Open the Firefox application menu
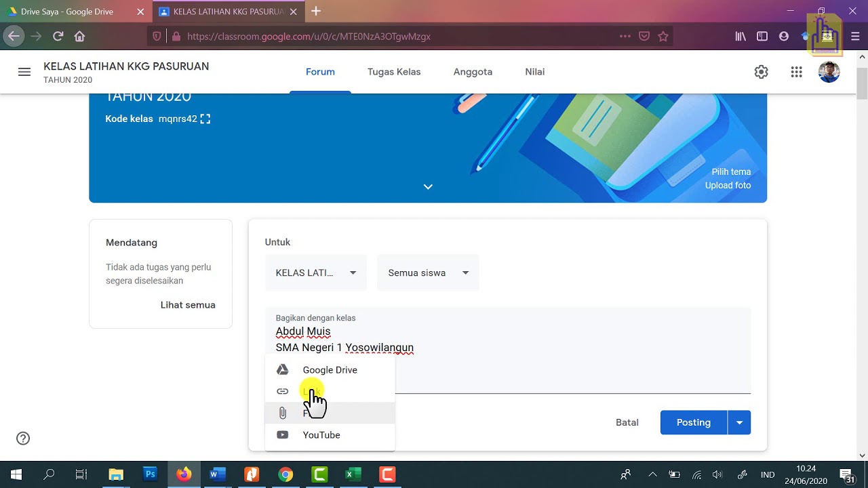Image resolution: width=868 pixels, height=488 pixels. click(854, 37)
